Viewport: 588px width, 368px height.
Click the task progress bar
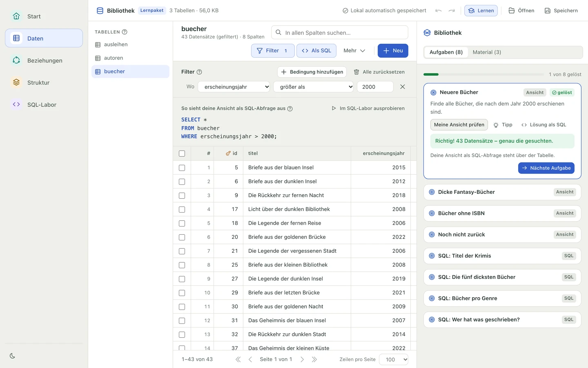(483, 74)
